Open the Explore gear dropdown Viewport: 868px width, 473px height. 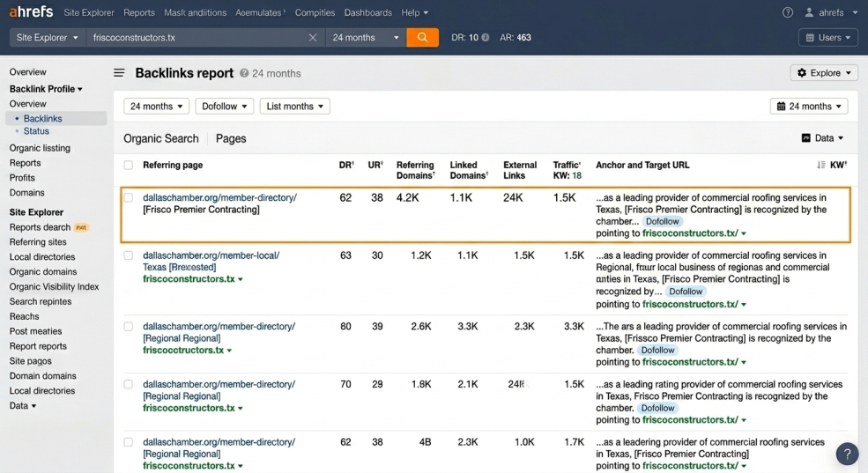coord(824,73)
